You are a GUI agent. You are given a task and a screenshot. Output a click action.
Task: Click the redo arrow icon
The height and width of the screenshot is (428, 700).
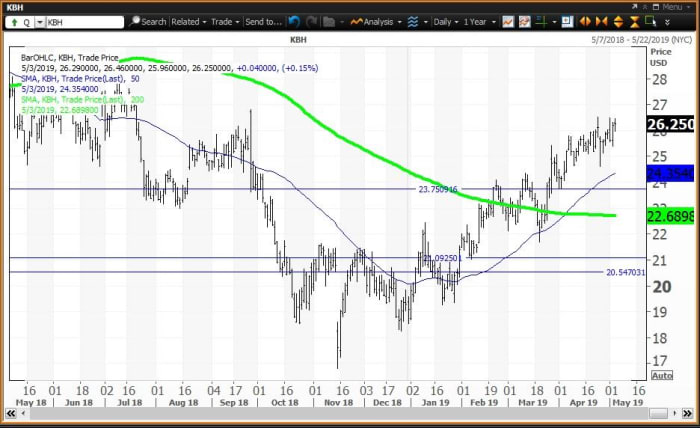[x=310, y=21]
